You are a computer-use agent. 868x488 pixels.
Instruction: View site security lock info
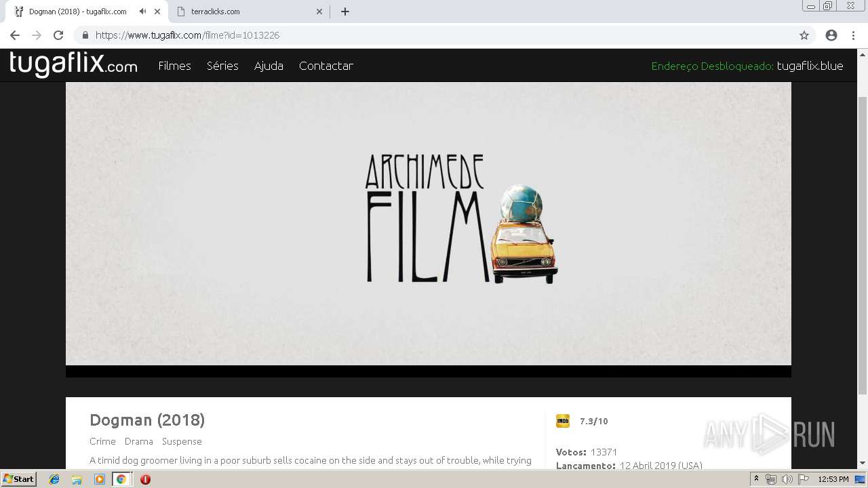pos(85,35)
